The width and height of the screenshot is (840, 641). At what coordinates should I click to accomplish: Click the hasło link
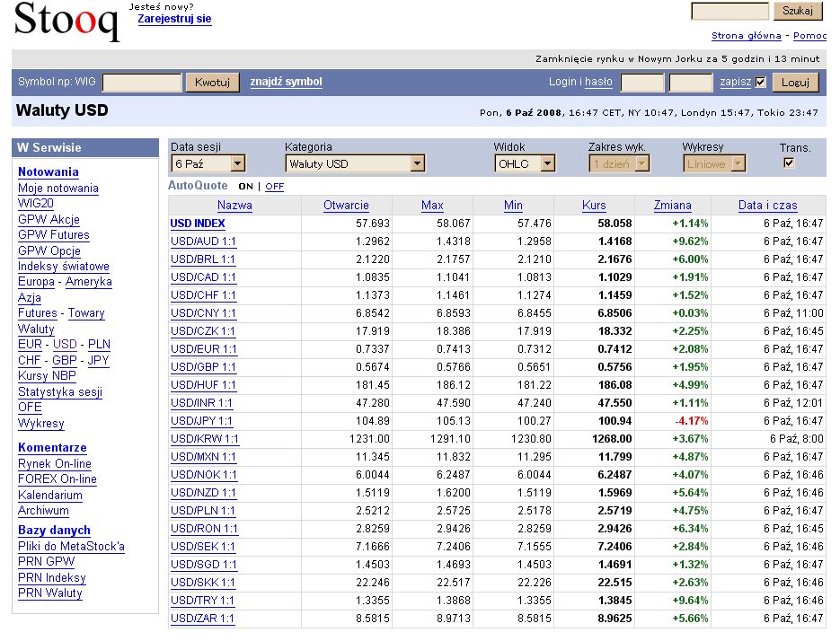click(598, 82)
